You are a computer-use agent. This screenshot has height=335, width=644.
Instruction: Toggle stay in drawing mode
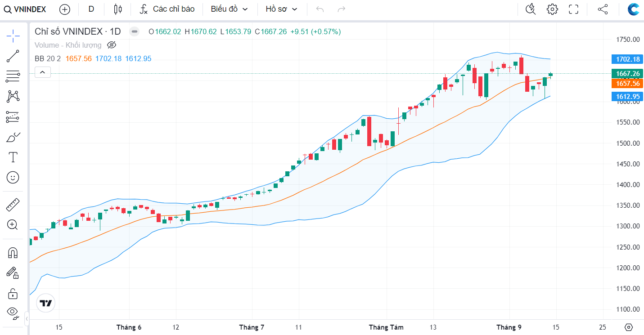13,272
